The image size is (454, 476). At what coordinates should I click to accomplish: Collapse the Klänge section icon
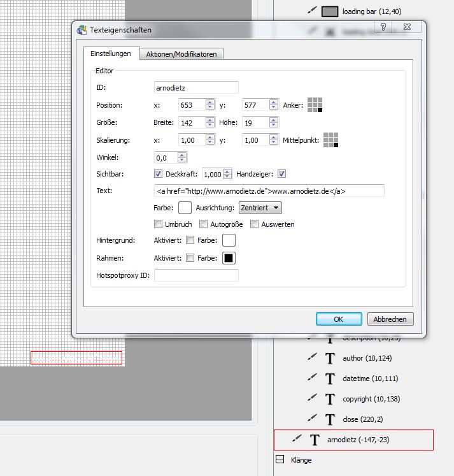(x=280, y=459)
